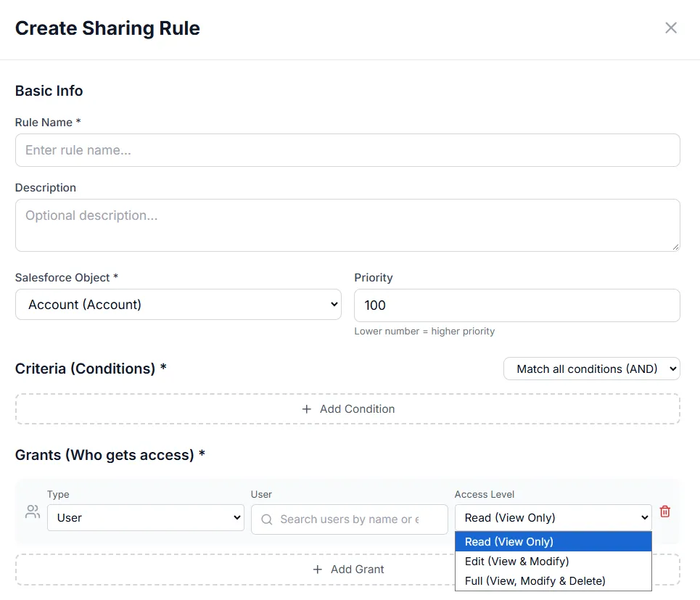Click the Basic Info heading
The height and width of the screenshot is (600, 700).
pyautogui.click(x=49, y=91)
